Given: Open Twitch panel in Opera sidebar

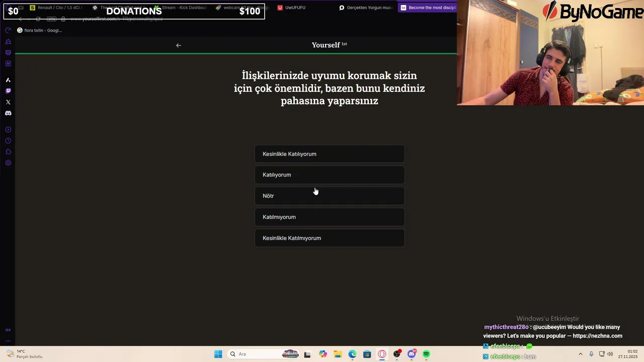Looking at the screenshot, I should [8, 91].
